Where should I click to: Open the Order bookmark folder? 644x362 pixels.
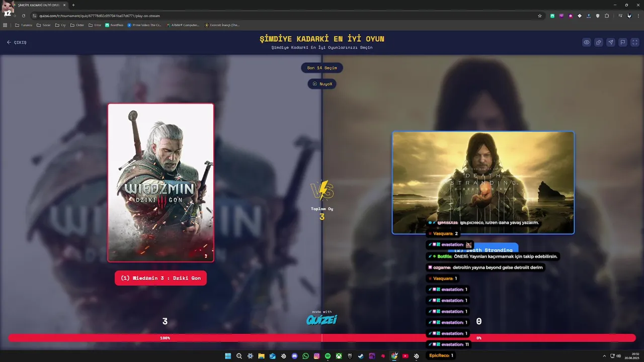(77, 25)
